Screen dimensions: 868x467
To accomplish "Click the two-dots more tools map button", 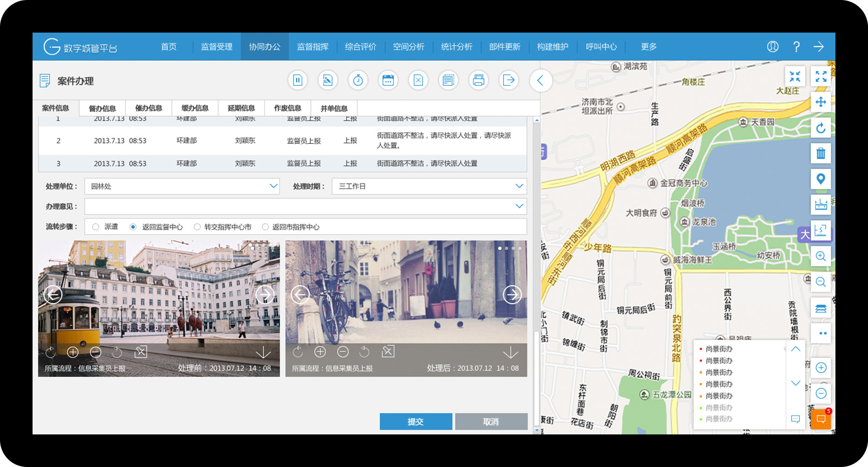I will tap(821, 333).
